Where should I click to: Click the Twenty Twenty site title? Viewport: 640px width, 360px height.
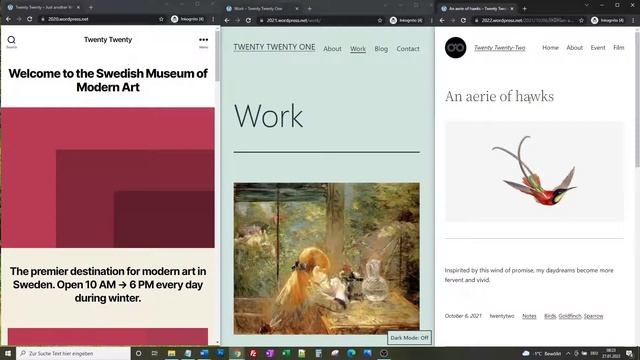coord(108,40)
